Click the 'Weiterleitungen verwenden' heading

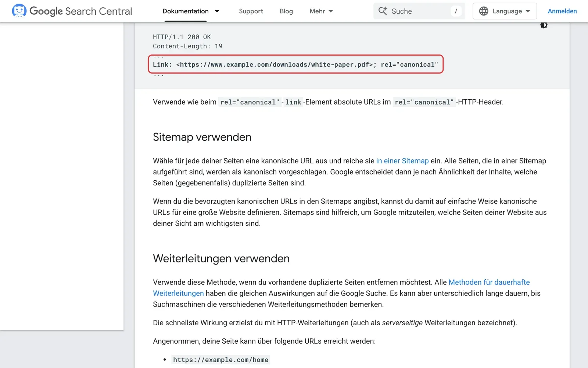(221, 258)
